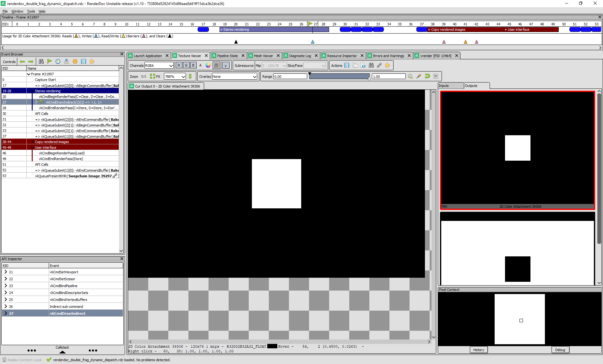The height and width of the screenshot is (364, 603).
Task: Open the Overlay None dropdown
Action: point(235,77)
